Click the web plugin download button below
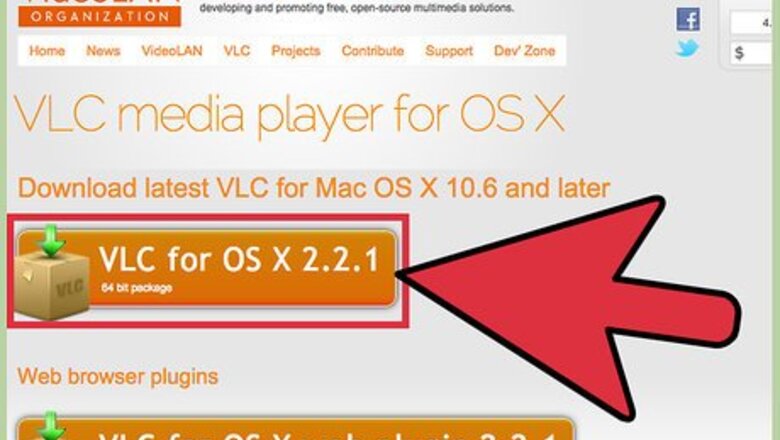Viewport: 780px width, 440px height. pos(295,430)
